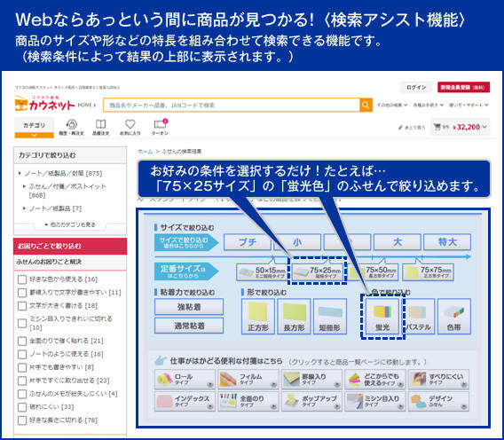Image resolution: width=504 pixels, height=440 pixels.
Task: Open the お気に入り heart icon
Action: tap(130, 127)
